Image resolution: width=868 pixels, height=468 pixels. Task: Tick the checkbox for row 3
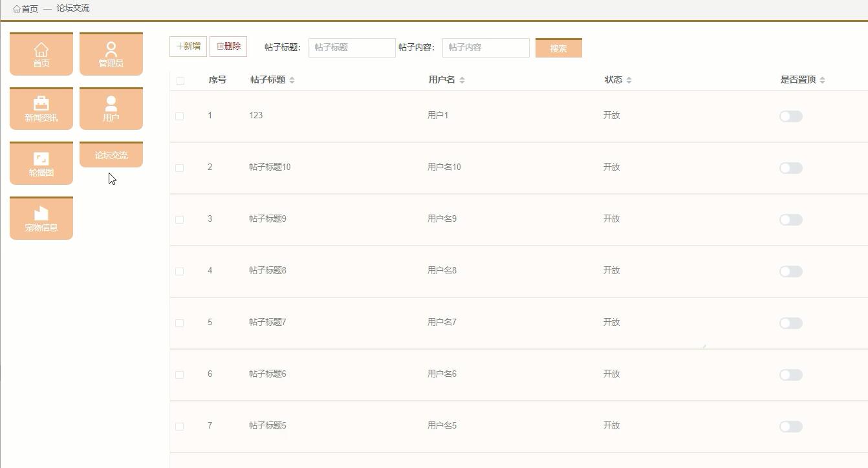pos(179,219)
